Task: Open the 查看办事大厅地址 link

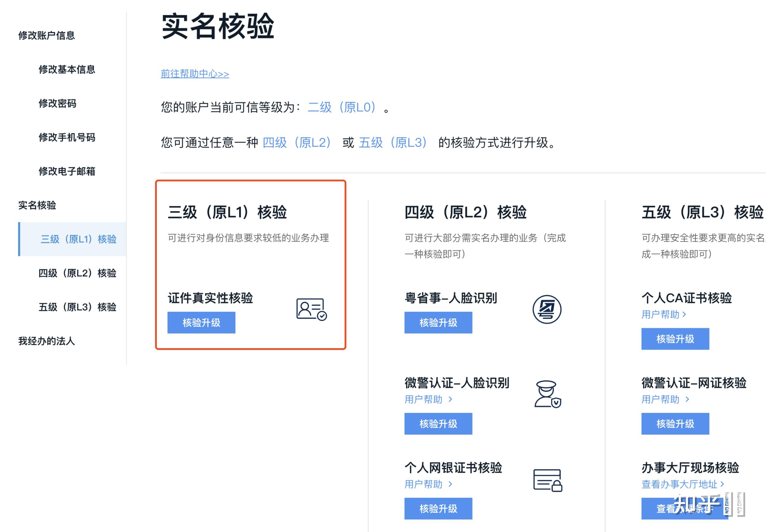Action: click(683, 484)
